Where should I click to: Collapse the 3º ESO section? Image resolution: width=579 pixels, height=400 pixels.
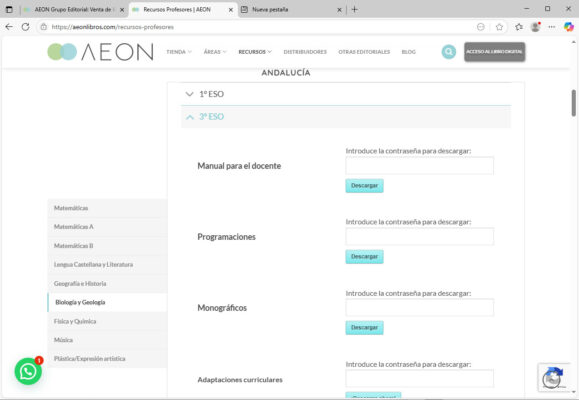pos(346,117)
